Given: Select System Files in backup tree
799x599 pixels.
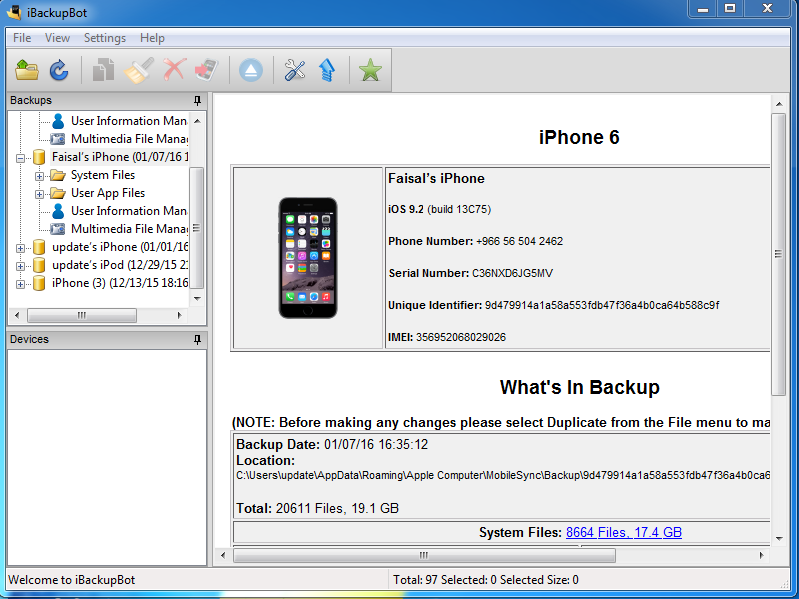Looking at the screenshot, I should coord(103,175).
